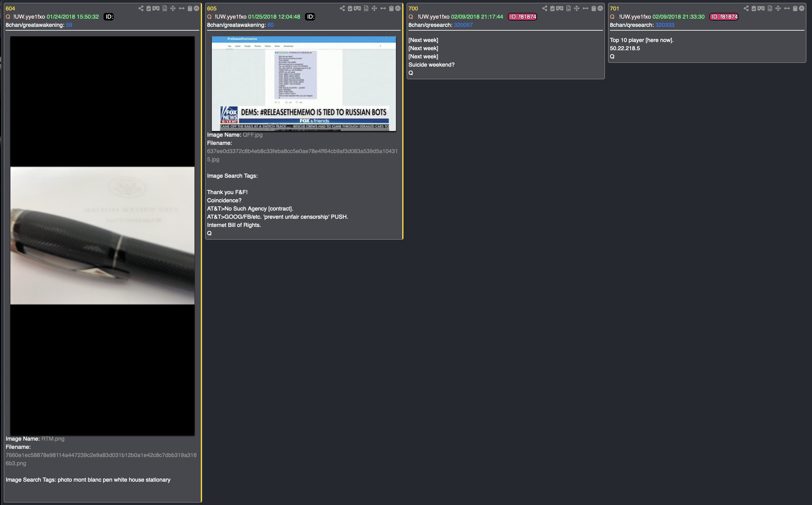Click the 'Internet Bill of Rights.' line

[234, 225]
